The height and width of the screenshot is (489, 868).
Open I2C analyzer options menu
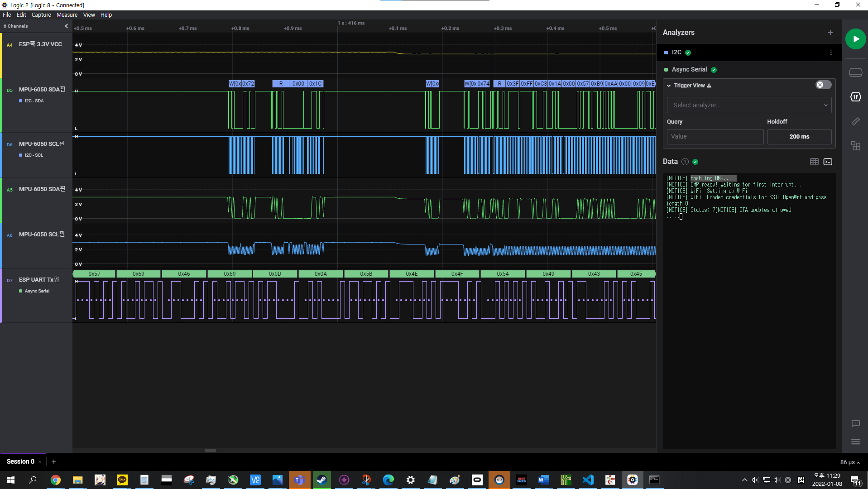click(x=830, y=53)
